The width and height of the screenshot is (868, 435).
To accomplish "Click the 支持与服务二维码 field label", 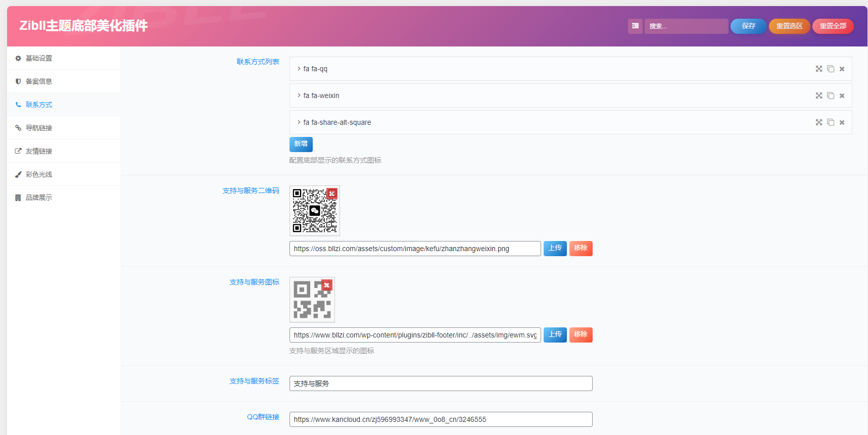I will [x=251, y=190].
